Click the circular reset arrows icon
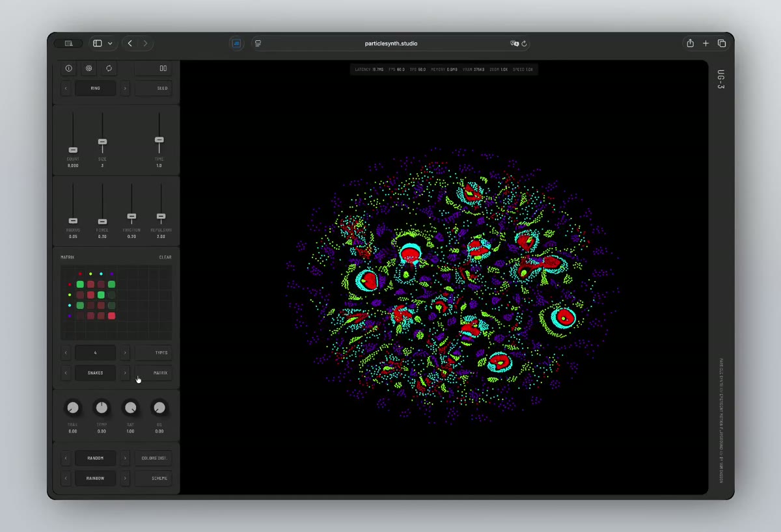Viewport: 781px width, 532px height. [109, 68]
